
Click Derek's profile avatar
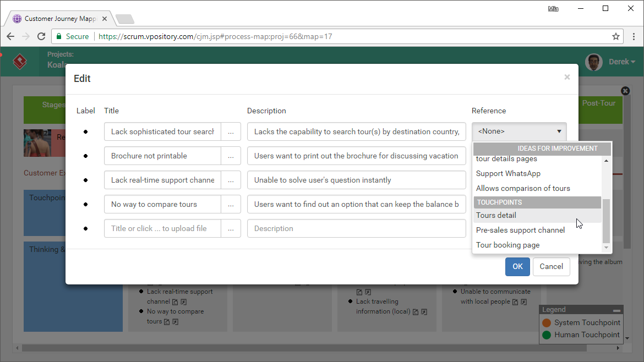[593, 62]
